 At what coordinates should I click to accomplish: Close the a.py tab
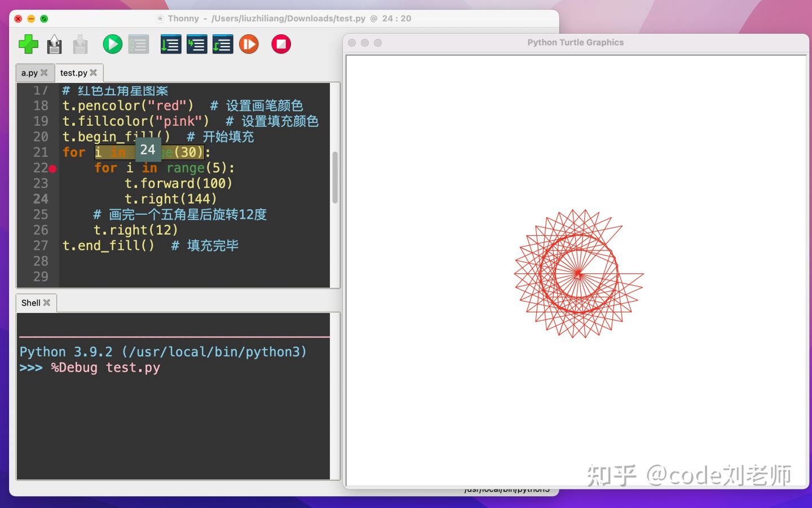(x=44, y=73)
